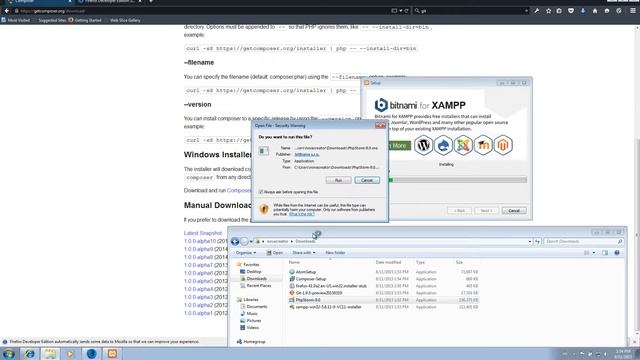
Task: Click the Pocket icon in Firefox toolbar
Action: [571, 11]
